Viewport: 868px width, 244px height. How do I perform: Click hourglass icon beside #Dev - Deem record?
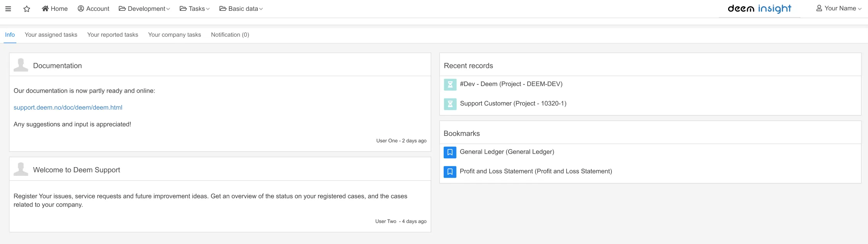tap(450, 84)
